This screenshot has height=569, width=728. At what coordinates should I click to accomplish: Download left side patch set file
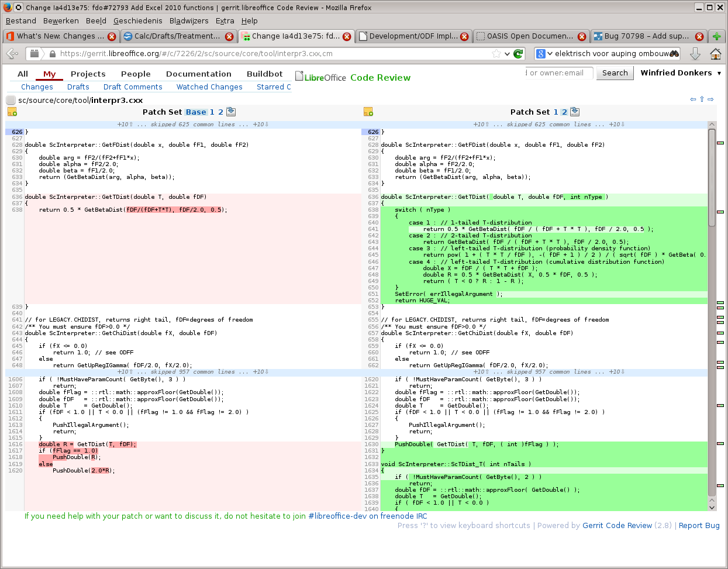click(x=231, y=112)
